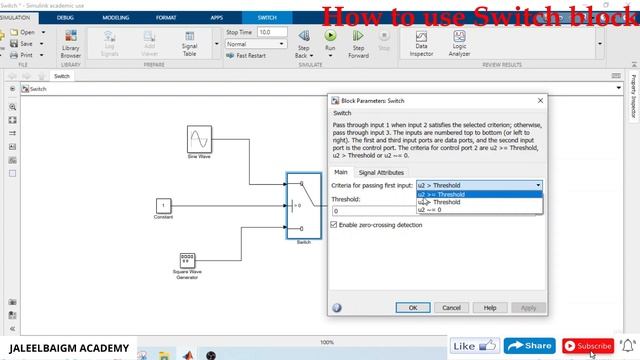Open the Signal Attributes dialog tab
Screen dimensions: 640x360
tap(381, 173)
